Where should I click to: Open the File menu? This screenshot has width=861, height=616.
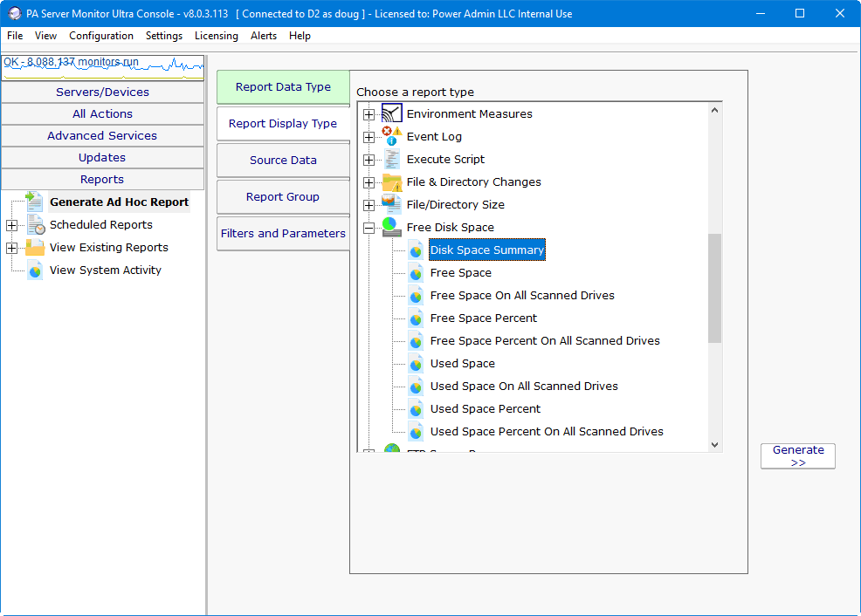click(15, 36)
